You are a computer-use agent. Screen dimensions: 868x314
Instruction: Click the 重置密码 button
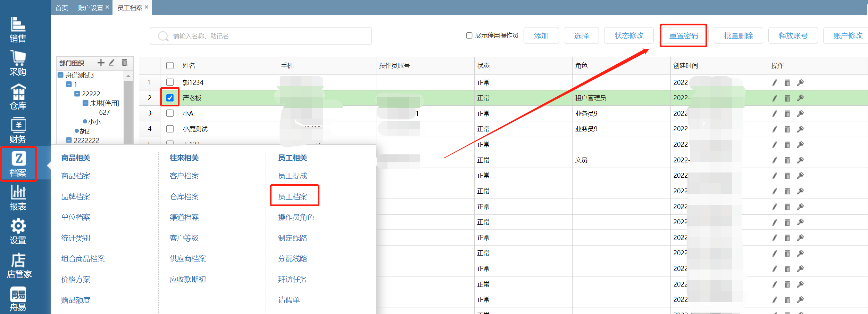683,35
